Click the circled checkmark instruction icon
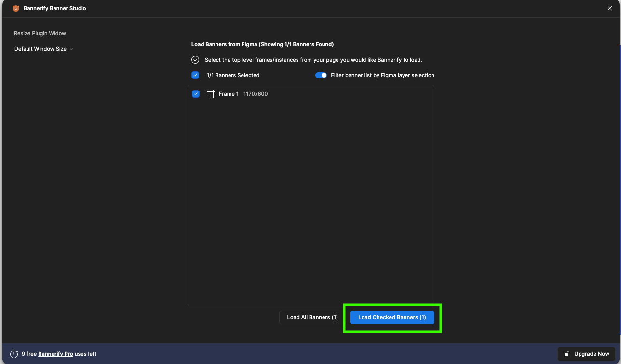Viewport: 621px width, 364px height. pyautogui.click(x=195, y=60)
